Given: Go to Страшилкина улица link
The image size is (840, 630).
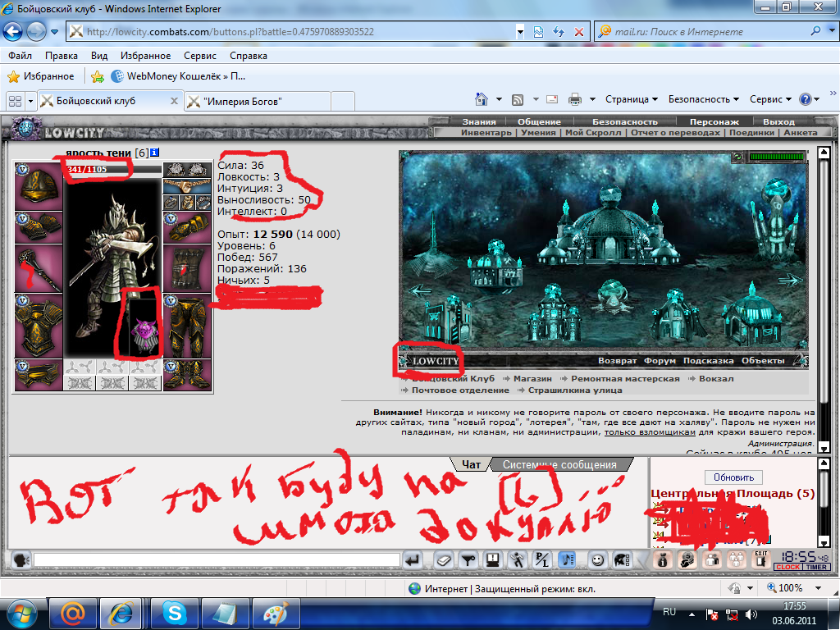Looking at the screenshot, I should point(575,390).
